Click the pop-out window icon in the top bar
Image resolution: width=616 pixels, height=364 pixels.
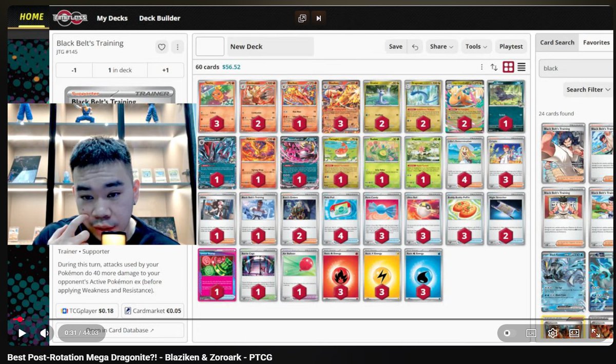click(302, 18)
